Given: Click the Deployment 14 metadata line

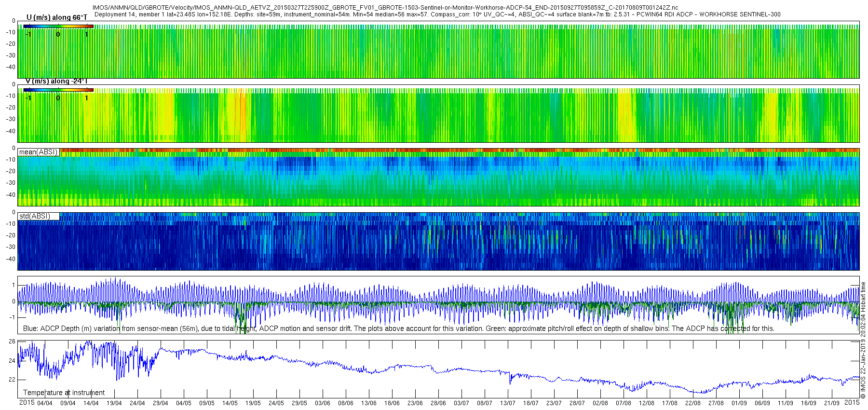Looking at the screenshot, I should (x=437, y=14).
